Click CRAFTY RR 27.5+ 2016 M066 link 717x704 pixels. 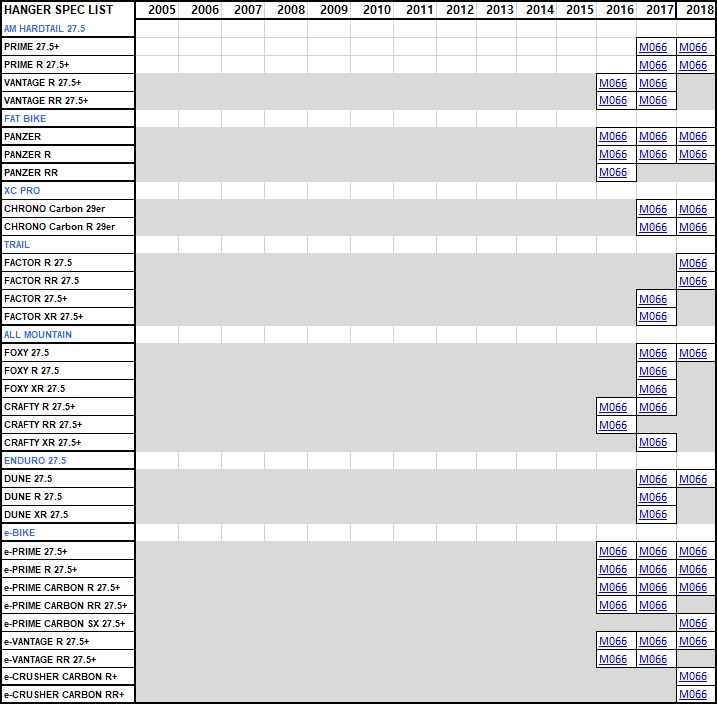coord(613,425)
